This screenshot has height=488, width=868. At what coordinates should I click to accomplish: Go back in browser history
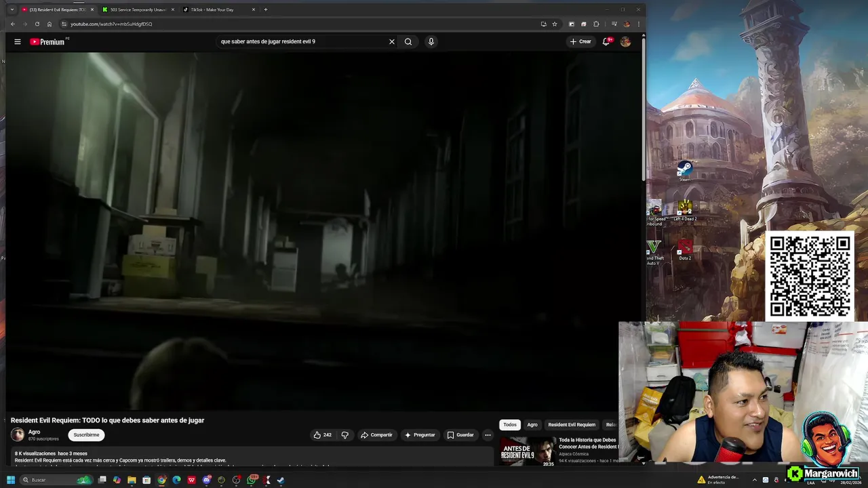tap(12, 24)
